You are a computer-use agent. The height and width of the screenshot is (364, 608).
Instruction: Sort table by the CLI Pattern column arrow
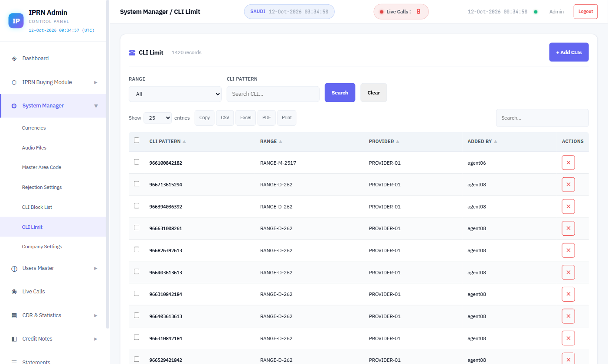184,142
